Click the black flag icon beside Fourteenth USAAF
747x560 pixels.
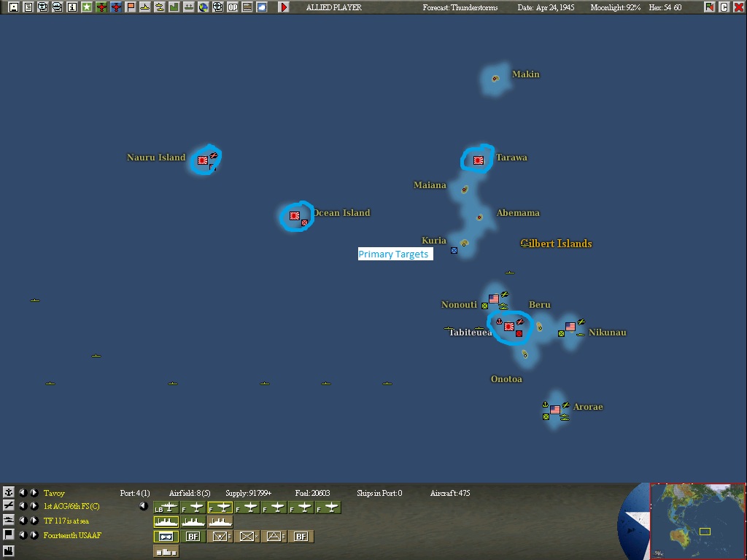click(9, 534)
